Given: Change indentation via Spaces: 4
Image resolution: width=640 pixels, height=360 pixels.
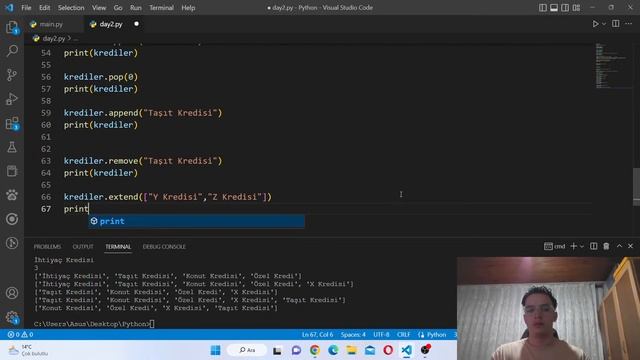Looking at the screenshot, I should pos(353,335).
